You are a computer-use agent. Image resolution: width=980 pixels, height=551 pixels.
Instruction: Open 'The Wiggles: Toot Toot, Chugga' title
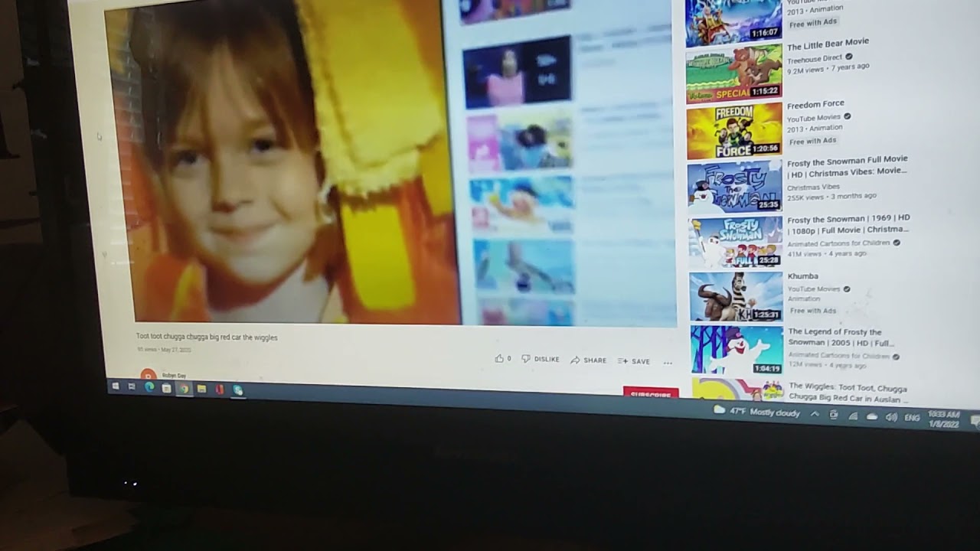point(849,393)
